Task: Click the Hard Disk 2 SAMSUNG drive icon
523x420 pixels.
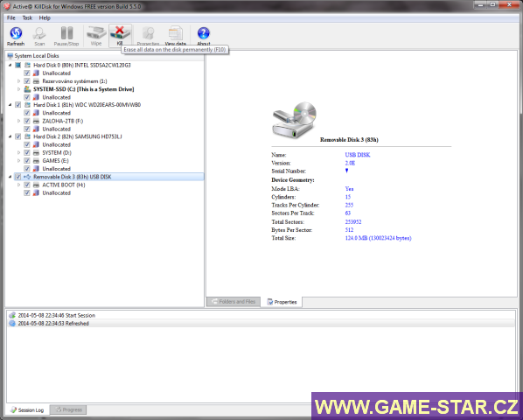Action: [27, 136]
